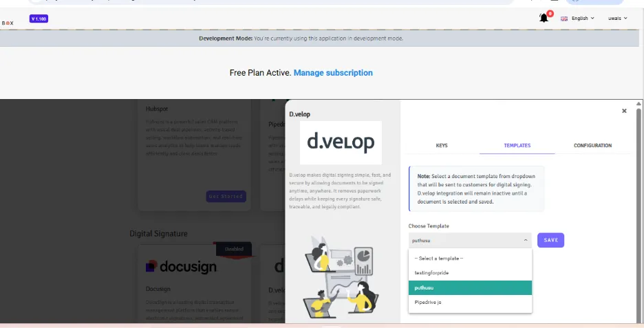Image resolution: width=644 pixels, height=328 pixels.
Task: Select the 'Pipedrive js' template option
Action: point(470,302)
